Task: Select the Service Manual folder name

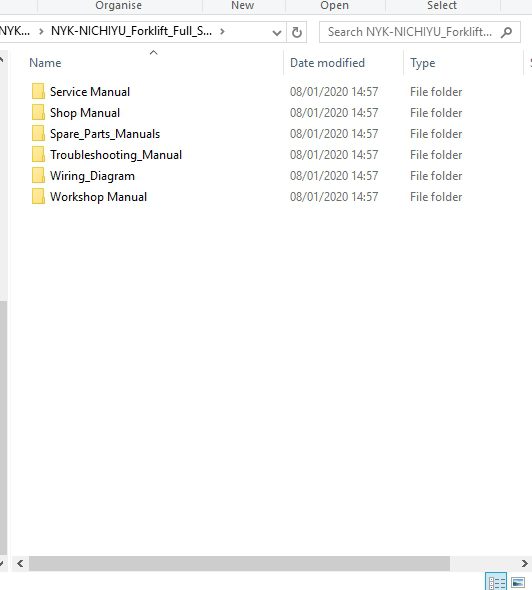Action: click(x=90, y=91)
